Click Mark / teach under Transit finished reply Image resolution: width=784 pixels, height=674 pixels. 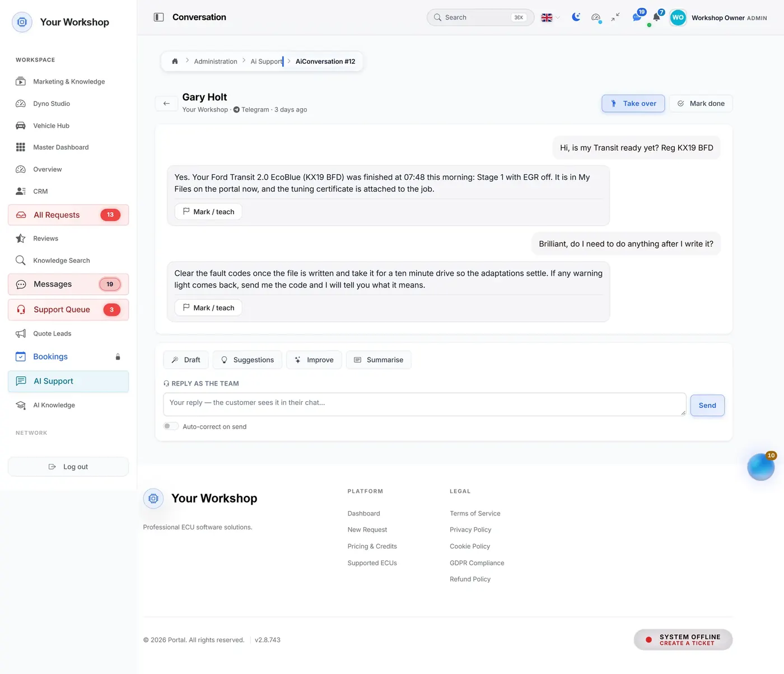coord(208,212)
